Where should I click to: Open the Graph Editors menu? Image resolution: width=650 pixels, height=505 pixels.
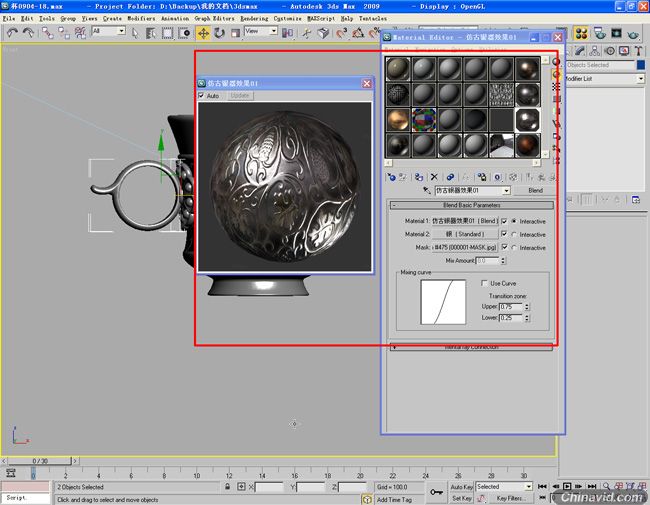(214, 19)
